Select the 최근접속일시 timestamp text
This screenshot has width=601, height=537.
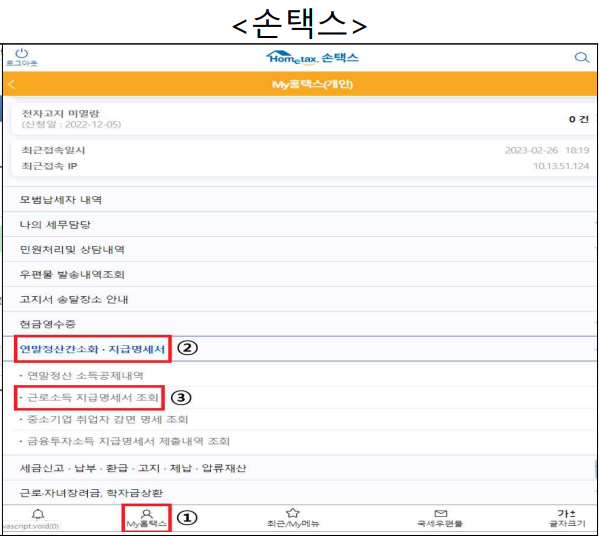pos(547,150)
